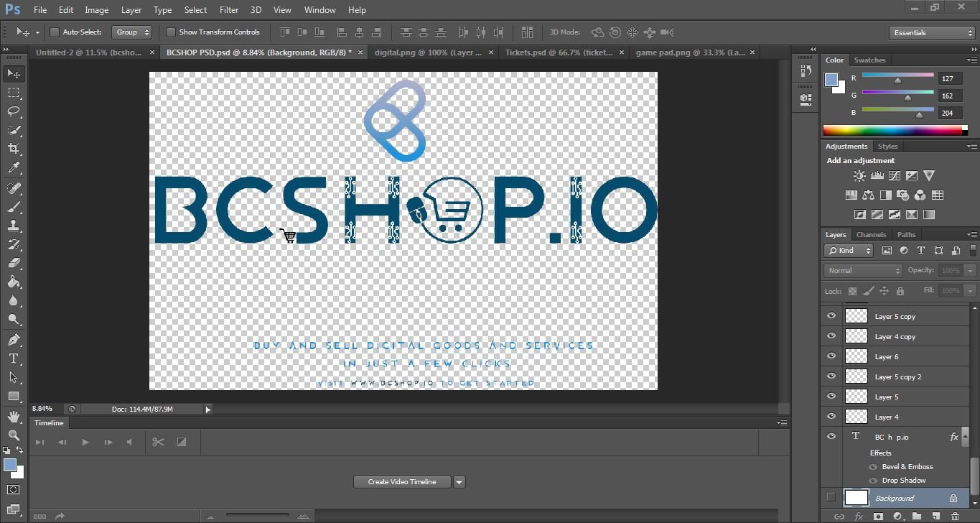The height and width of the screenshot is (523, 980).
Task: Click the Split at Playhead scissors icon
Action: coord(159,442)
